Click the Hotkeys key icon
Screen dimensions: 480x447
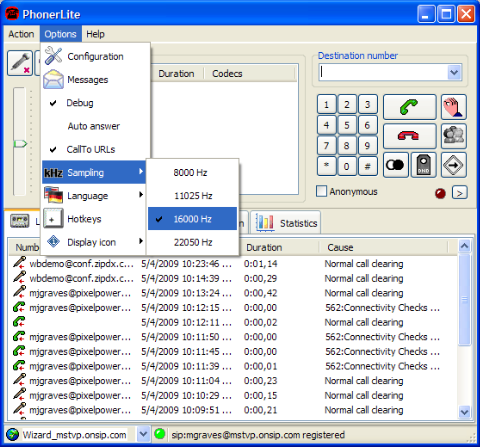pos(53,219)
